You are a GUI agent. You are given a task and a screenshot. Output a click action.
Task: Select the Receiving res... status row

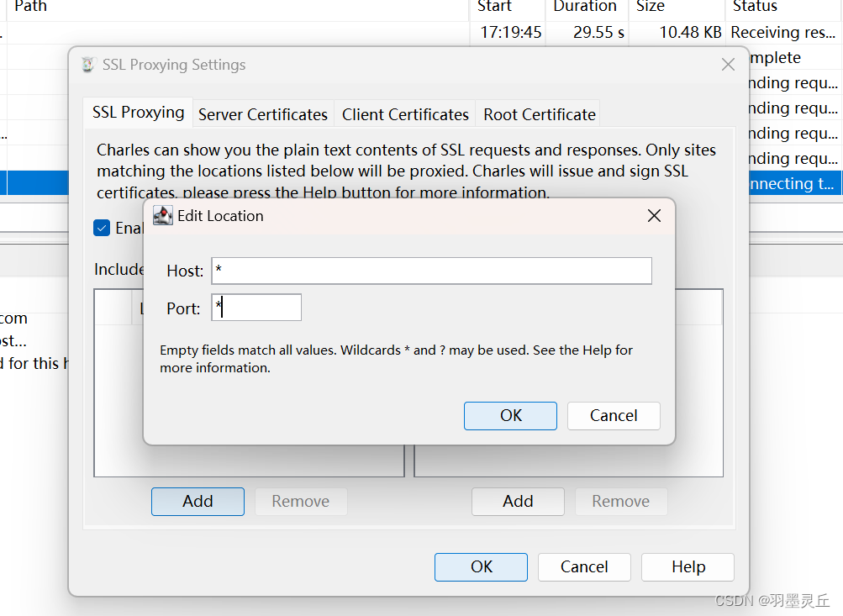[x=783, y=32]
